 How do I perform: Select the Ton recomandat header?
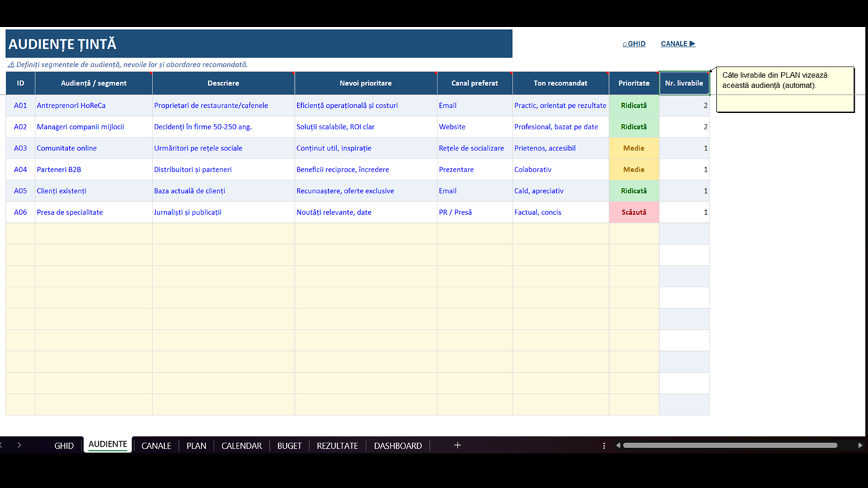[x=561, y=83]
